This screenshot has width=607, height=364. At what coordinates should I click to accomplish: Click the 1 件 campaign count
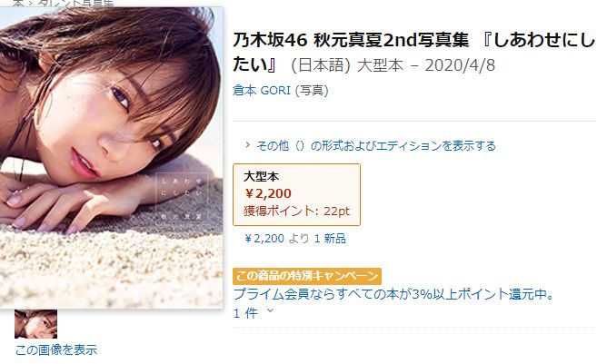245,313
